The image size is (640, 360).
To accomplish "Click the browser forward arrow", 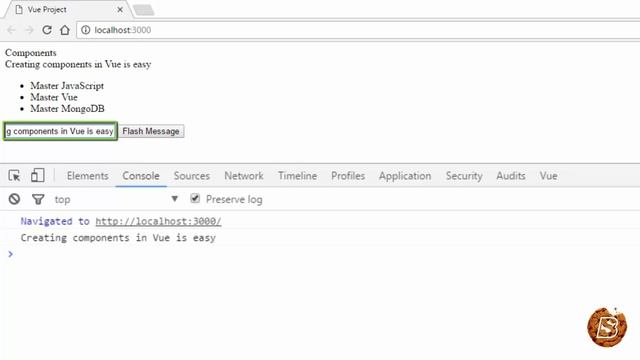I will coord(29,30).
